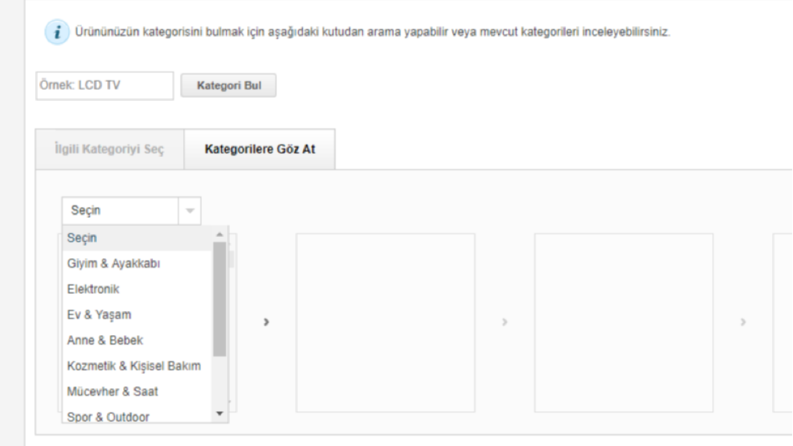The image size is (793, 446).
Task: Click the Kategori Bul button
Action: pyautogui.click(x=229, y=85)
